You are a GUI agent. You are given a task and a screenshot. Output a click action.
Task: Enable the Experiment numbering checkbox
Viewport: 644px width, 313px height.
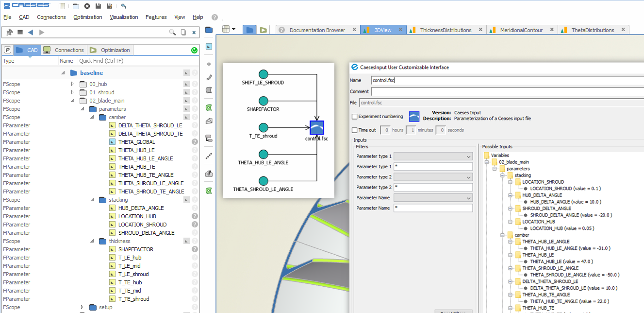355,117
